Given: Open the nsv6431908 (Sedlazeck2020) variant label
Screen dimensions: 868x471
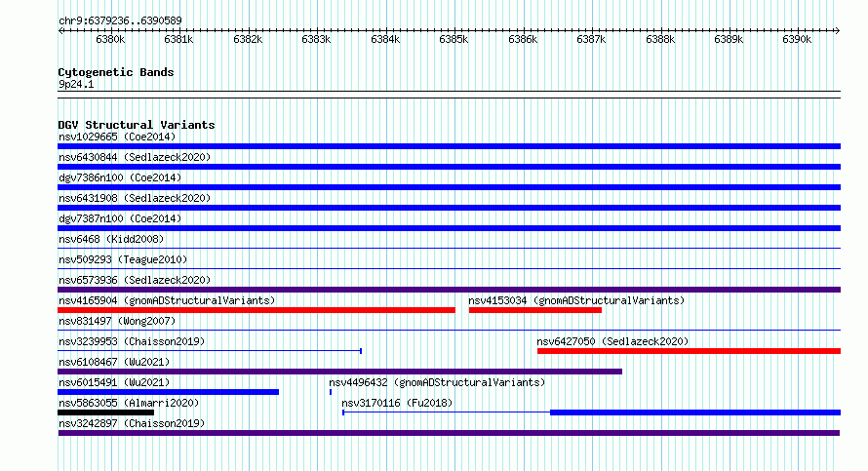Looking at the screenshot, I should tap(135, 198).
